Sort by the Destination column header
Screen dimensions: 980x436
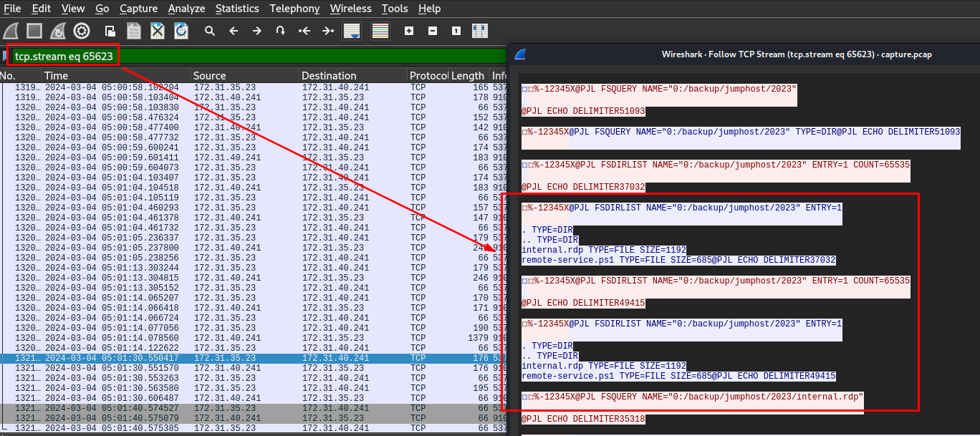click(352, 75)
